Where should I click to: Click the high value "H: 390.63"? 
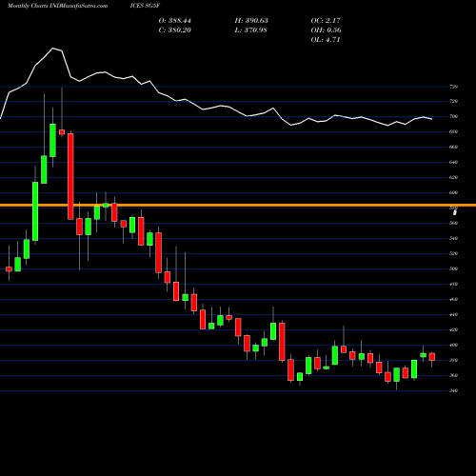251,21
